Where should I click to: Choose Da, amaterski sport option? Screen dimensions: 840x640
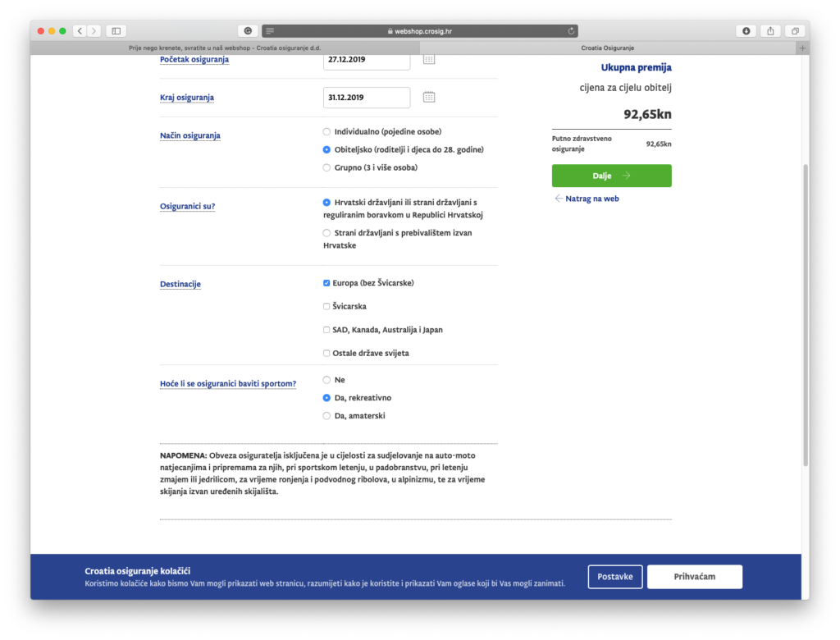[327, 416]
